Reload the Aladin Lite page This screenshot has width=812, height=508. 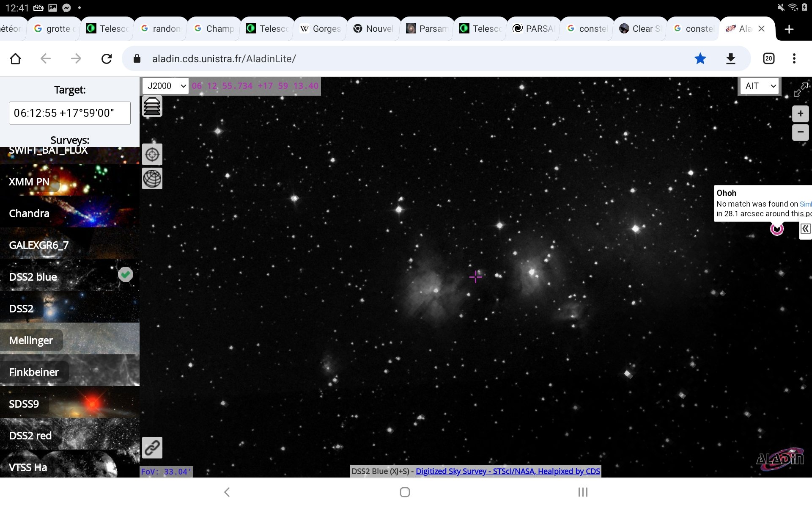click(x=107, y=58)
